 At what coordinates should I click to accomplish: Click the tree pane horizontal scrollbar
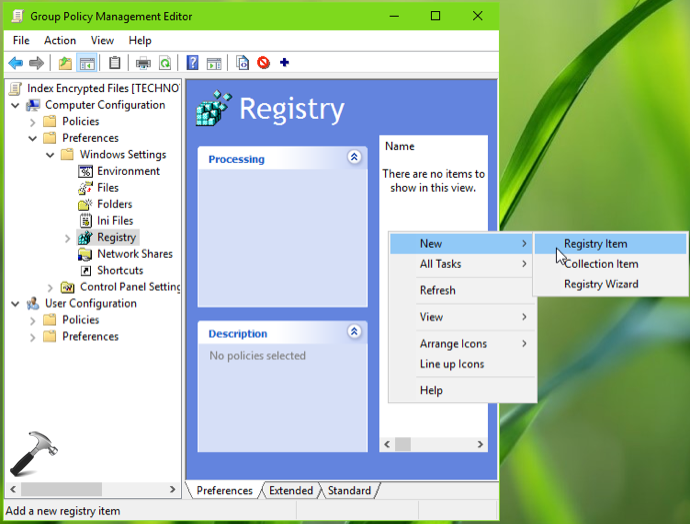90,489
